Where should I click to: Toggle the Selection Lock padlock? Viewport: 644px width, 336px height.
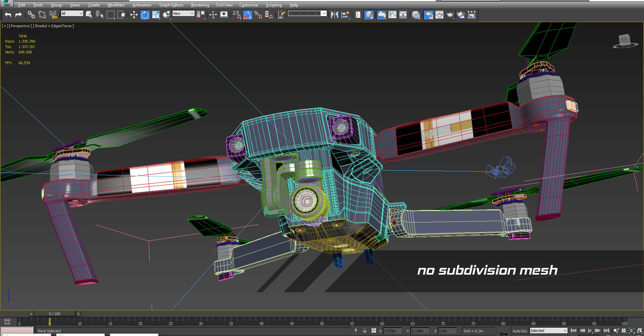pos(365,331)
